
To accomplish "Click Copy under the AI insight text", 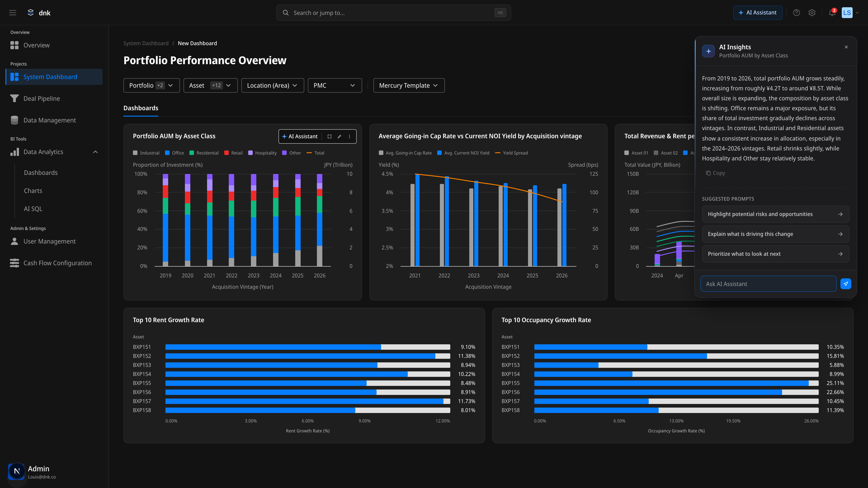I will tap(715, 173).
